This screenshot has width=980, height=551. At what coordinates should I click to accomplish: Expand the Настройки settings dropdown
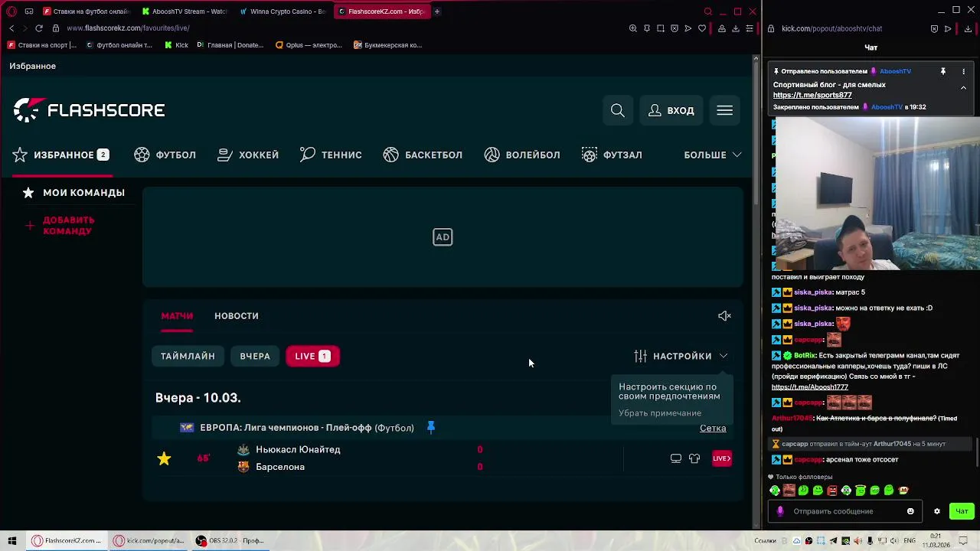[x=681, y=356]
